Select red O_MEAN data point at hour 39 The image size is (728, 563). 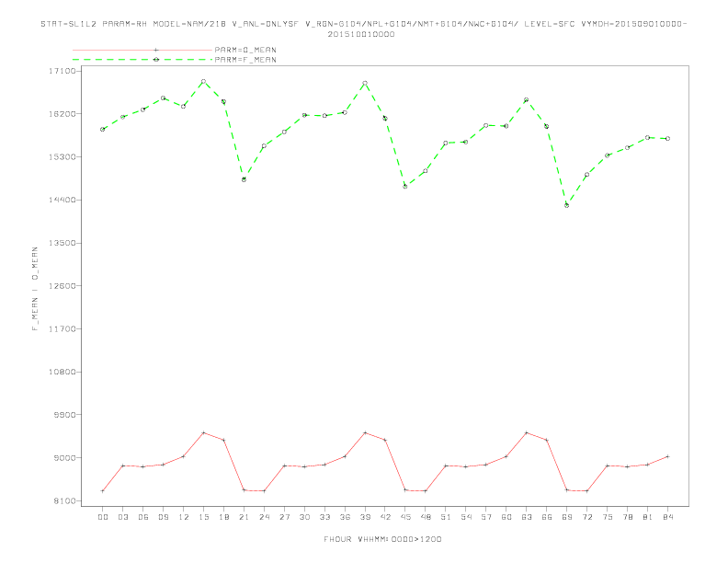click(365, 432)
